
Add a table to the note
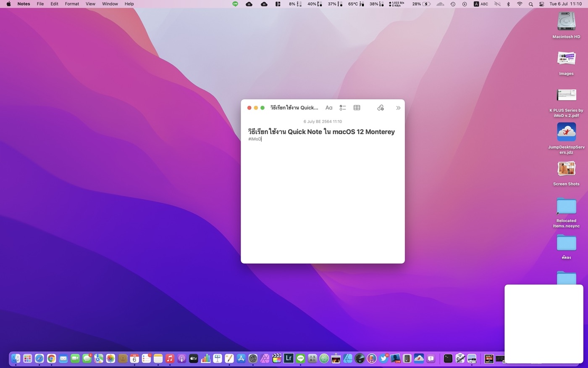click(357, 108)
